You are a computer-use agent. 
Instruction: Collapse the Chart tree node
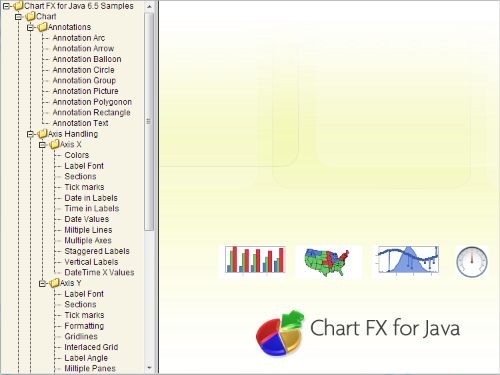(18, 17)
